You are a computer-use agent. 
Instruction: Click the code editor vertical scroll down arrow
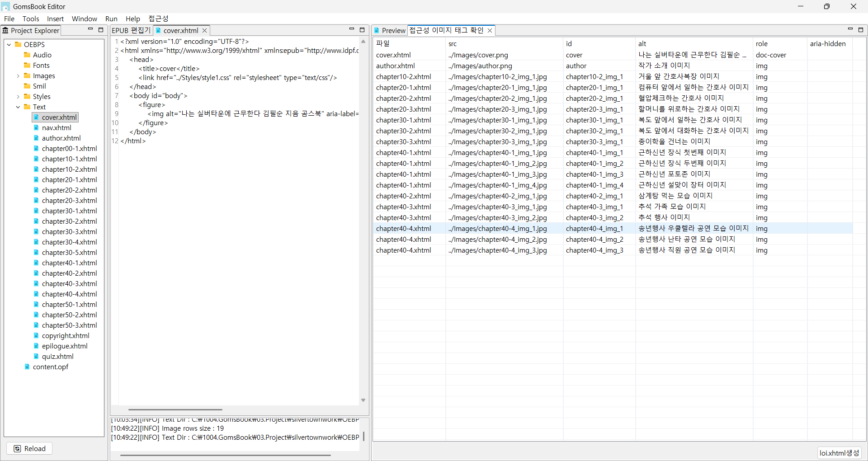click(x=363, y=400)
